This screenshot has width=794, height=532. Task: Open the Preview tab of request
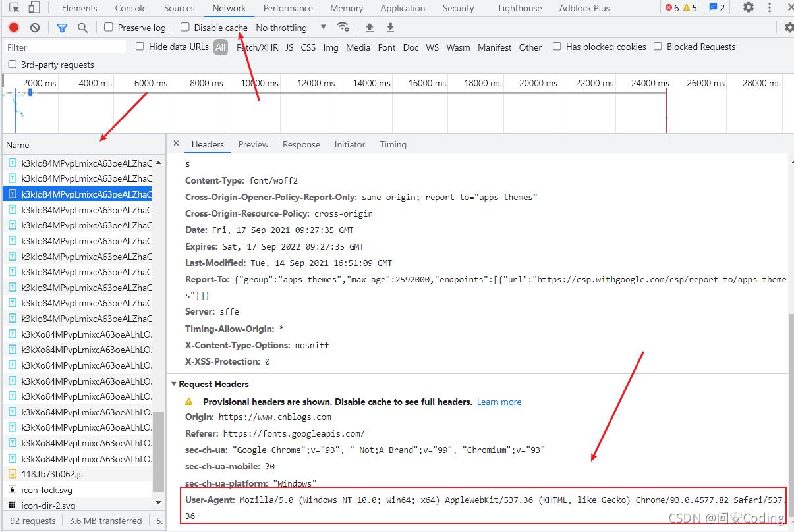[x=253, y=144]
